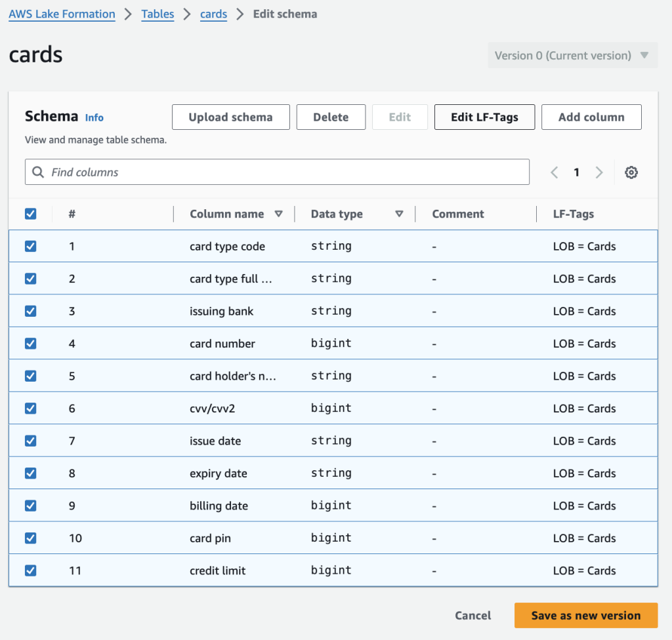Save as new version
Viewport: 672px width, 640px height.
pos(586,616)
